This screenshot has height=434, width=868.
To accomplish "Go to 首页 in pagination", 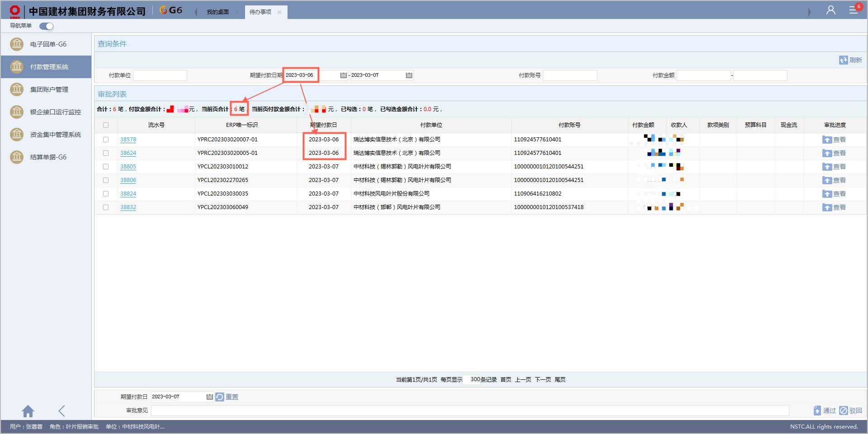I will click(x=505, y=380).
